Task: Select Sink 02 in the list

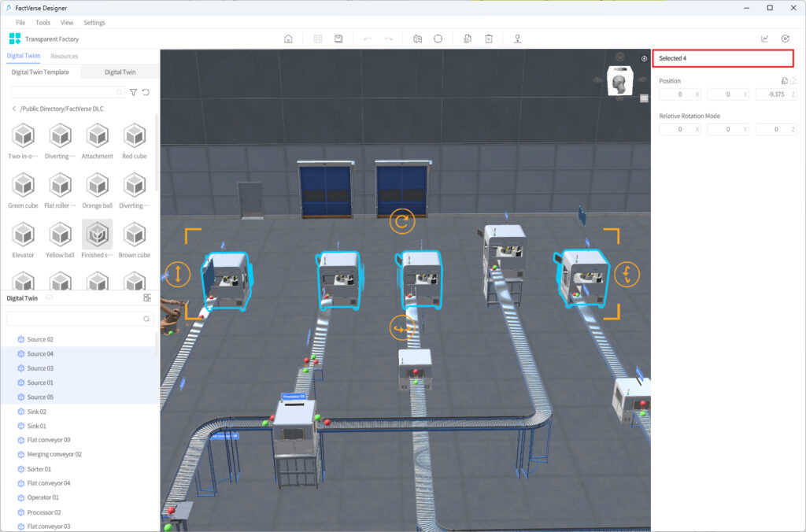Action: pyautogui.click(x=79, y=412)
